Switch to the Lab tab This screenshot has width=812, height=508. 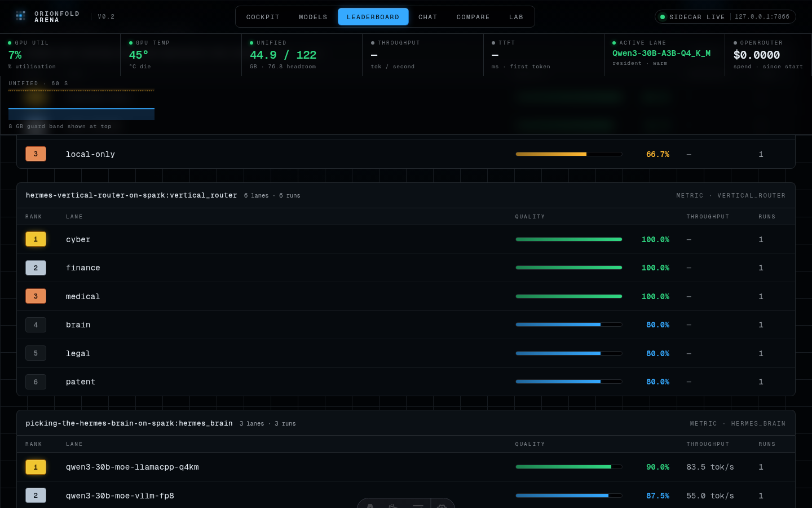coord(517,17)
